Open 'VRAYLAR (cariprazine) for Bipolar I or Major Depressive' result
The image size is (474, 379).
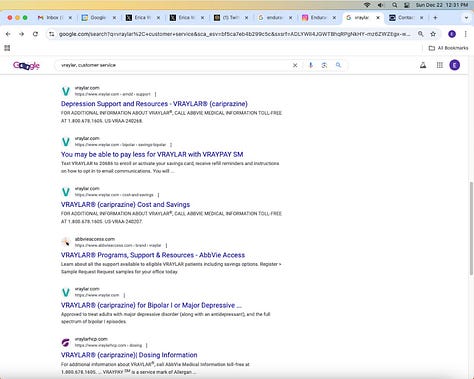(151, 305)
